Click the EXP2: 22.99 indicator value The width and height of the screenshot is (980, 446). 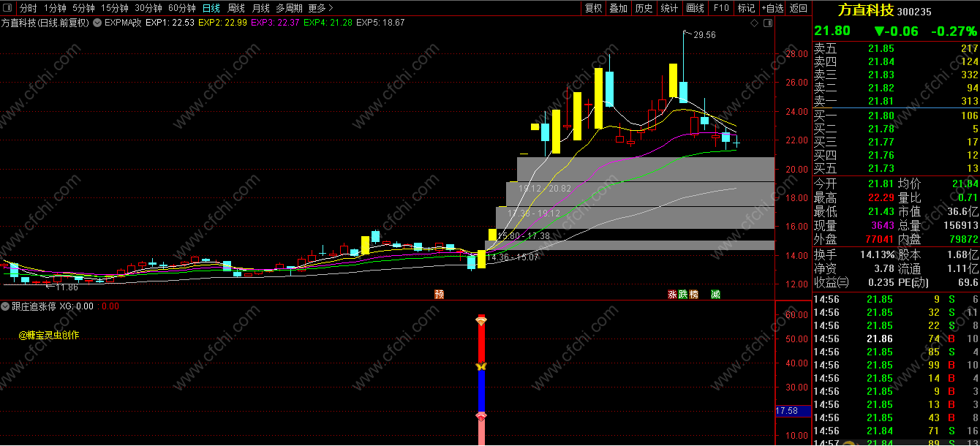(x=222, y=23)
